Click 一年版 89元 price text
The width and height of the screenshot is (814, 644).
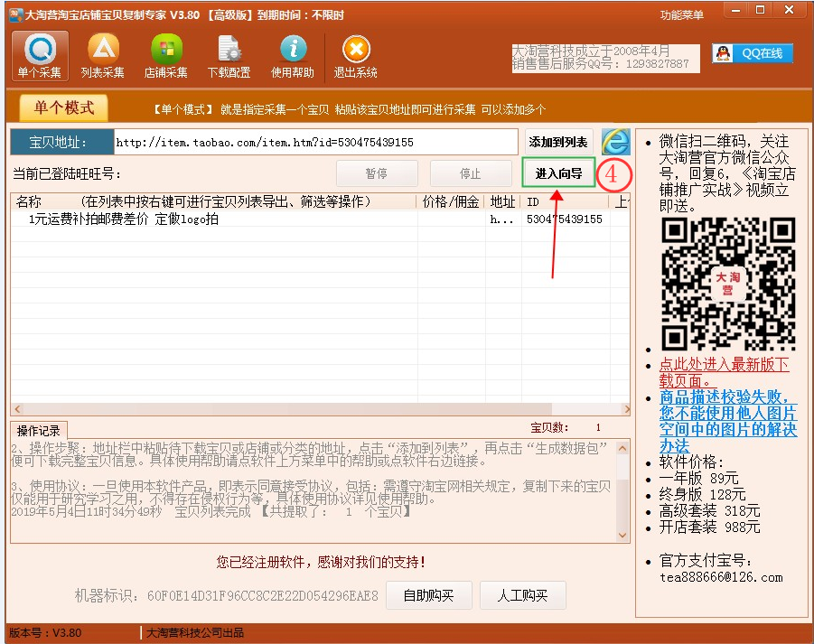(x=698, y=478)
